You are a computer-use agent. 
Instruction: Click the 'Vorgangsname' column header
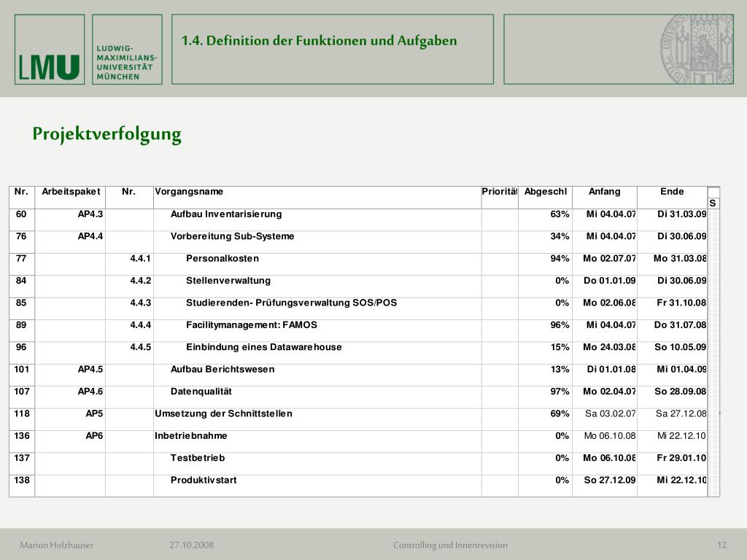tap(189, 192)
